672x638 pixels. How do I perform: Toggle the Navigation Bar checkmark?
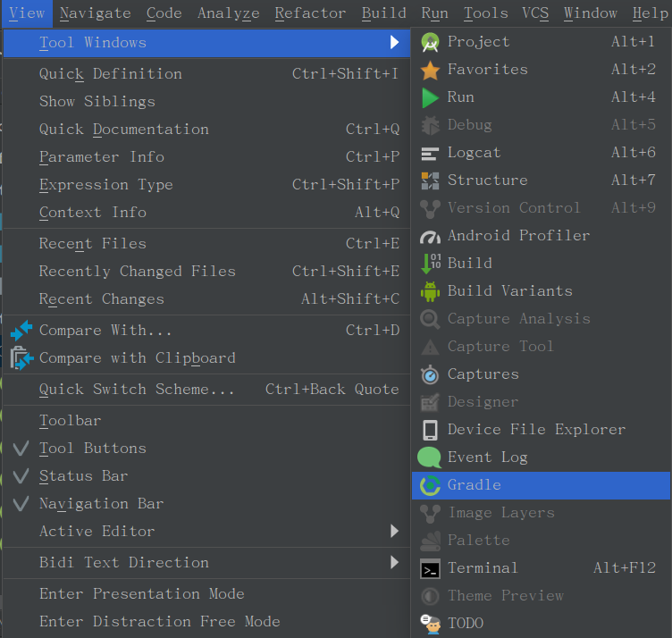coord(21,504)
